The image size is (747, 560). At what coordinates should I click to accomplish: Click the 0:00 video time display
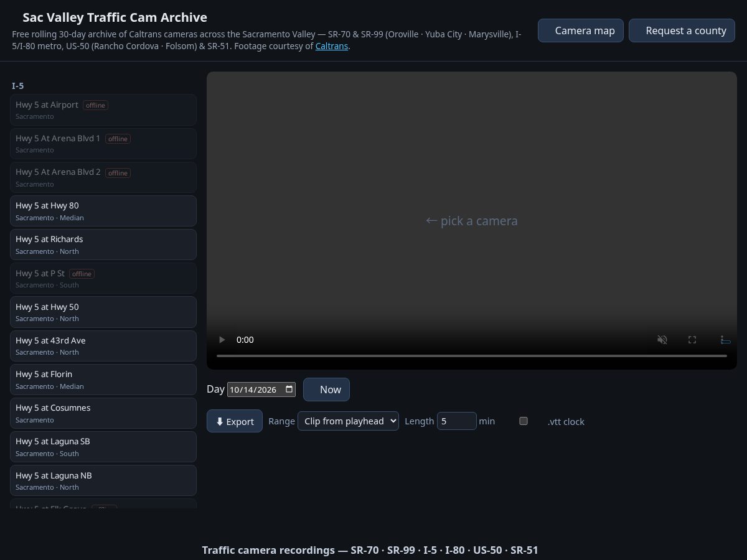point(245,340)
